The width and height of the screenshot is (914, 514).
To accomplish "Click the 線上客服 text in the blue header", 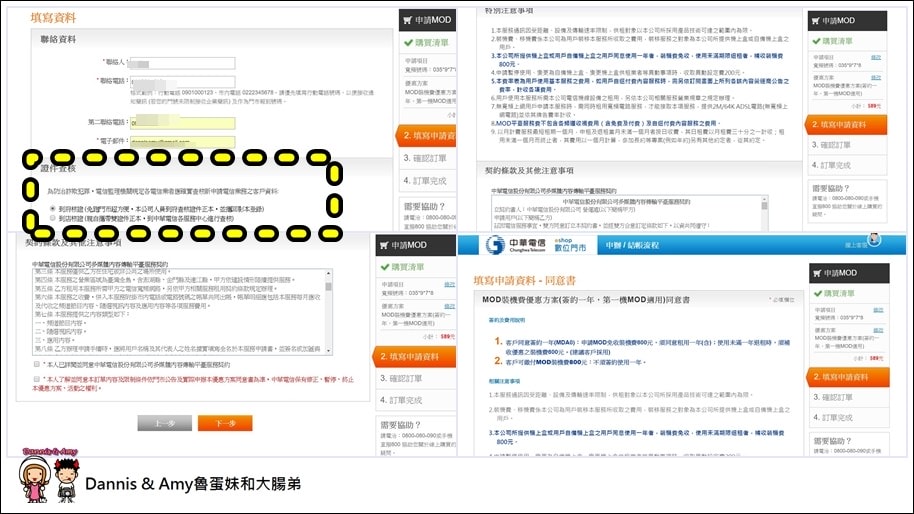I will coord(856,245).
